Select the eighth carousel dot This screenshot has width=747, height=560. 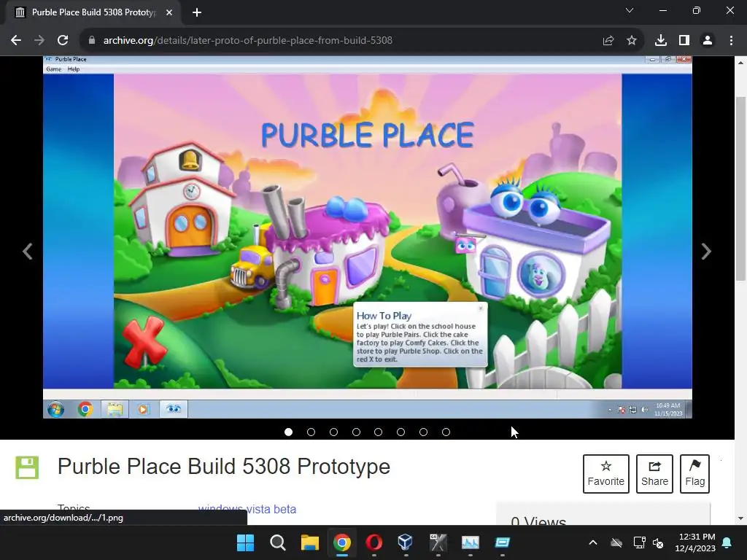[x=446, y=432]
